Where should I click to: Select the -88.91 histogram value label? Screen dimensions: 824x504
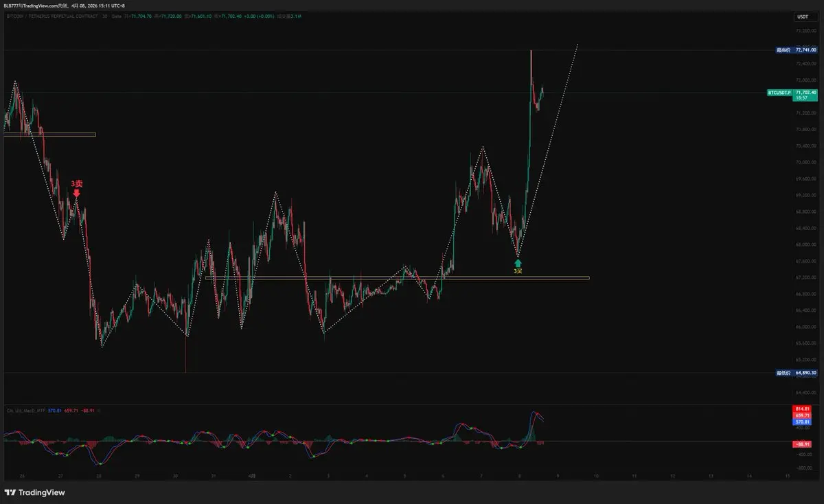click(803, 444)
